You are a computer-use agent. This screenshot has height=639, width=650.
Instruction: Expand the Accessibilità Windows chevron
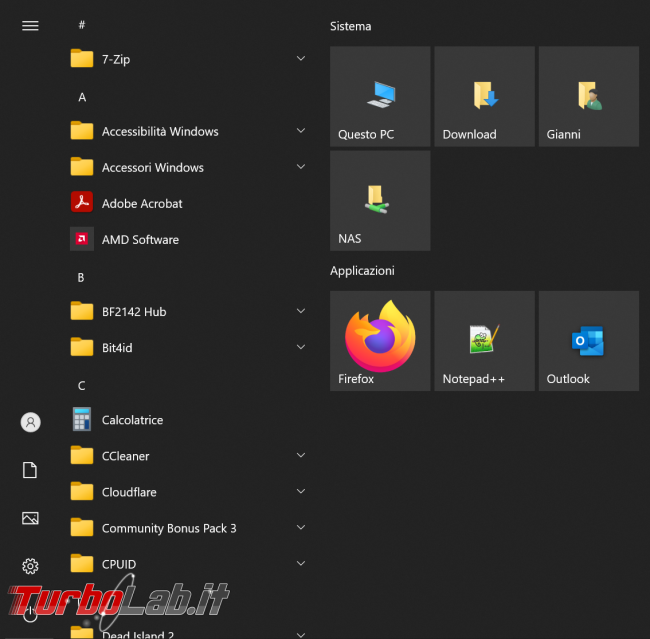point(301,131)
